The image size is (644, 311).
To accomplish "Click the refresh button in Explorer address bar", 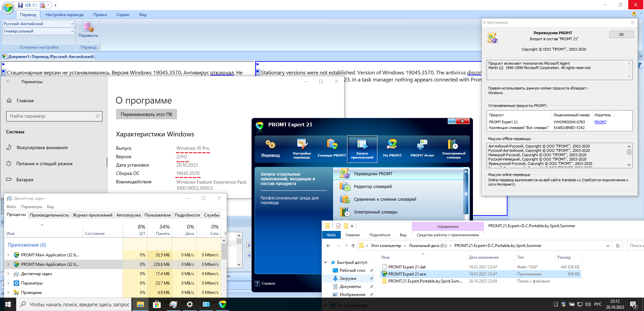I will click(x=618, y=246).
